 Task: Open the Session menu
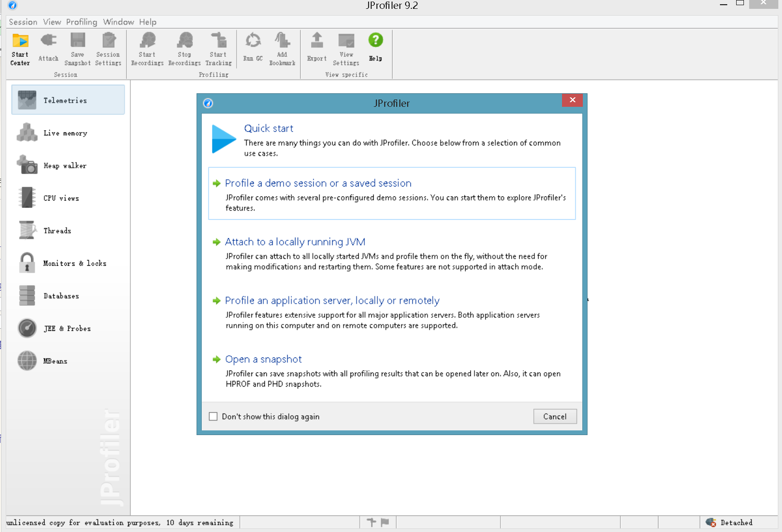[23, 22]
